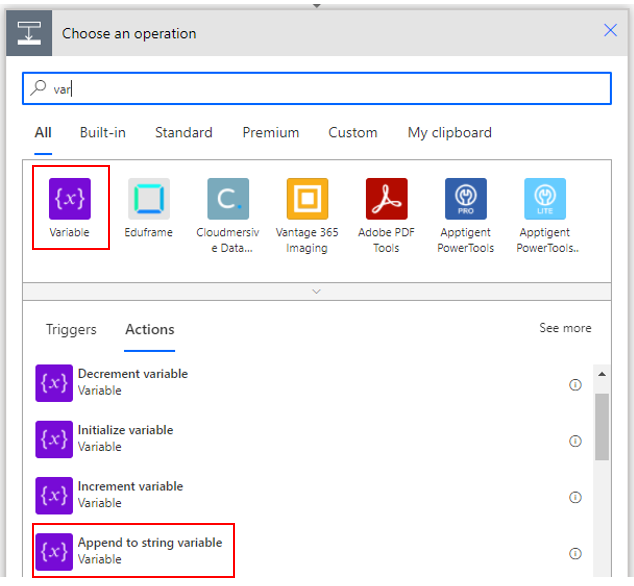Click the Append to string variable icon
The image size is (634, 586).
[54, 552]
